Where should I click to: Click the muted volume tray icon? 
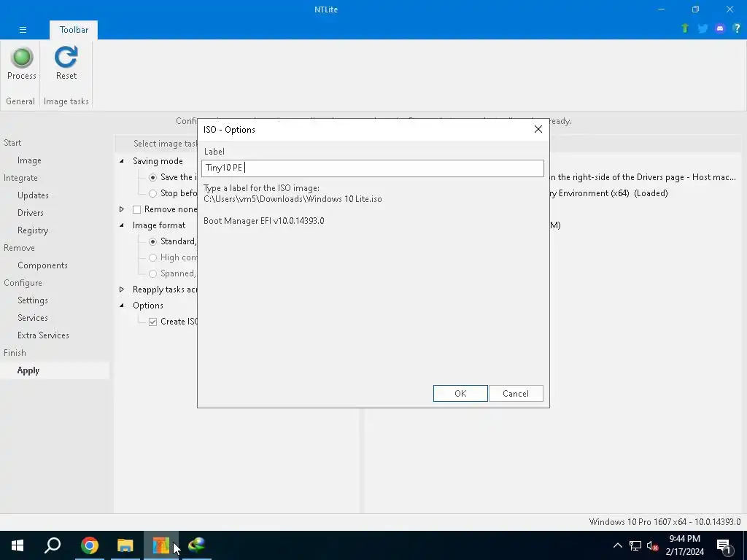(653, 545)
